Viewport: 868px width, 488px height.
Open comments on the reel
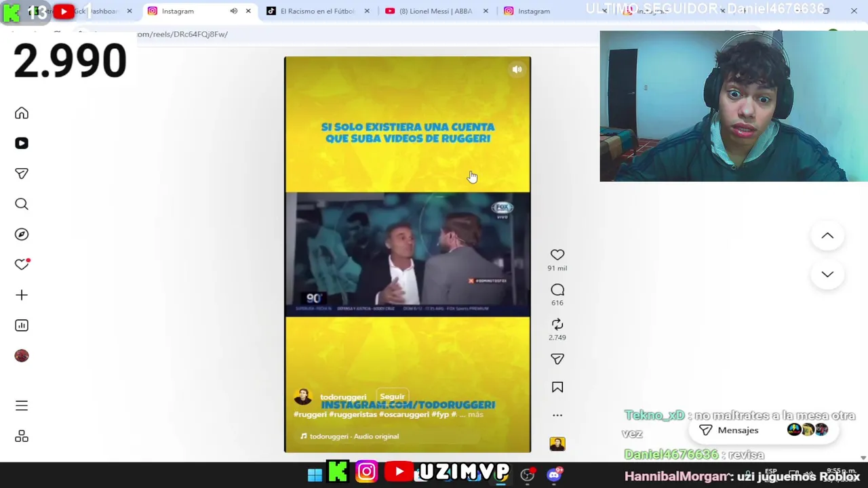point(557,290)
